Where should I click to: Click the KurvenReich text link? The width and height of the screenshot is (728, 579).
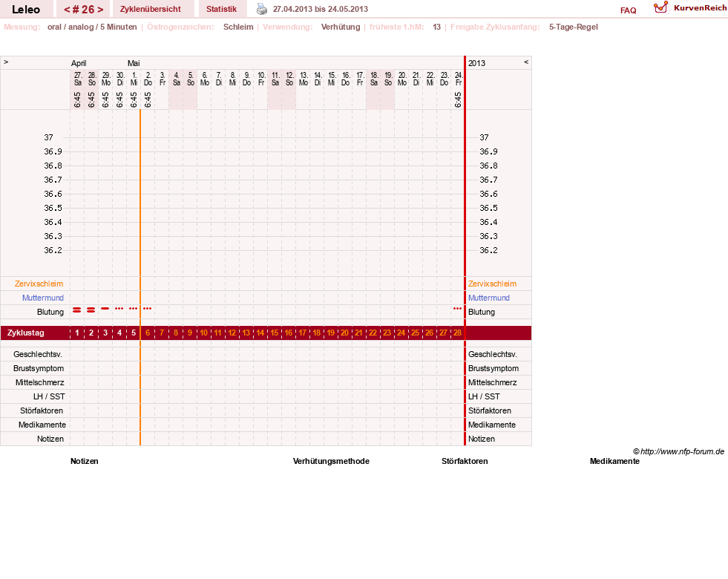pyautogui.click(x=700, y=8)
